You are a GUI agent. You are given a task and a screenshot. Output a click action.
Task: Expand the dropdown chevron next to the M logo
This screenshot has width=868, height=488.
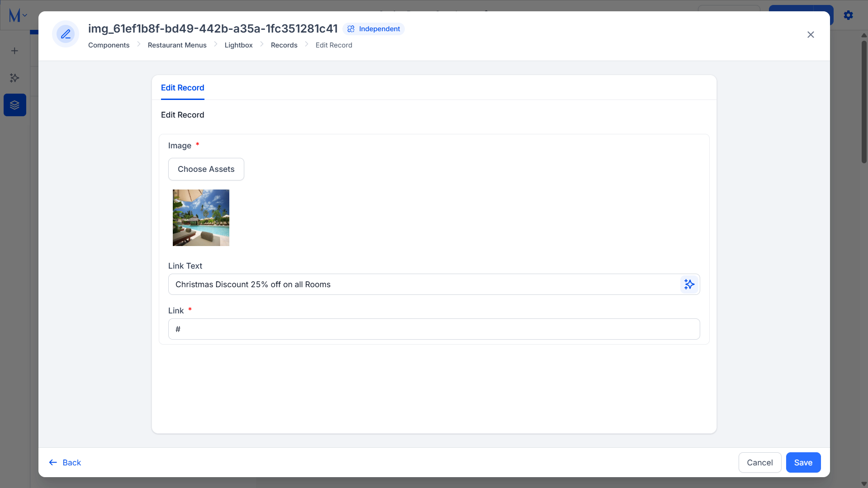[25, 15]
